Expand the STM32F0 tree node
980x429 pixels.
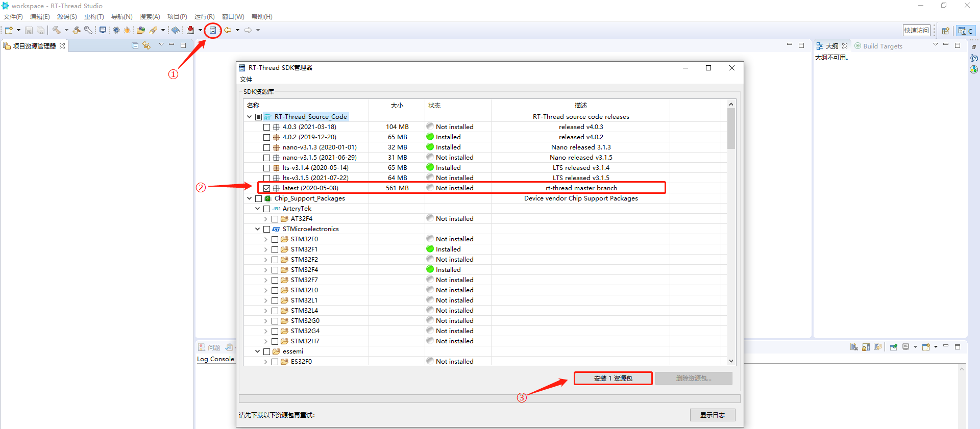click(266, 239)
